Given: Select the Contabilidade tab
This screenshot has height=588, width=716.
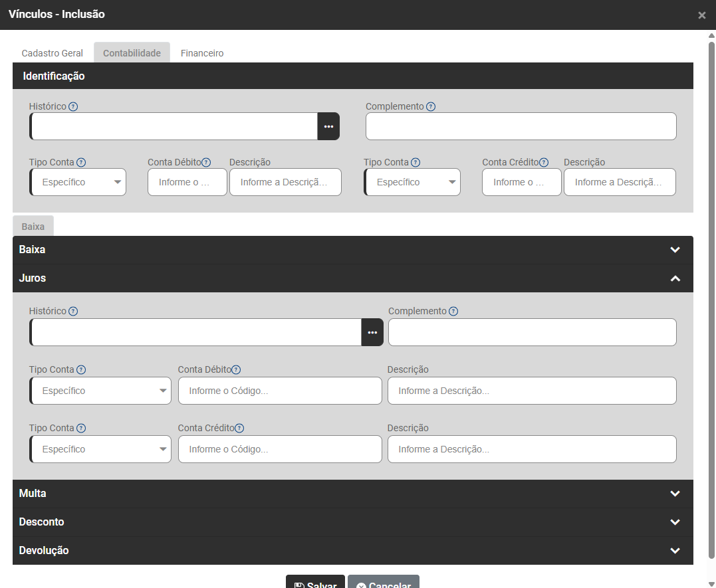Looking at the screenshot, I should tap(132, 53).
